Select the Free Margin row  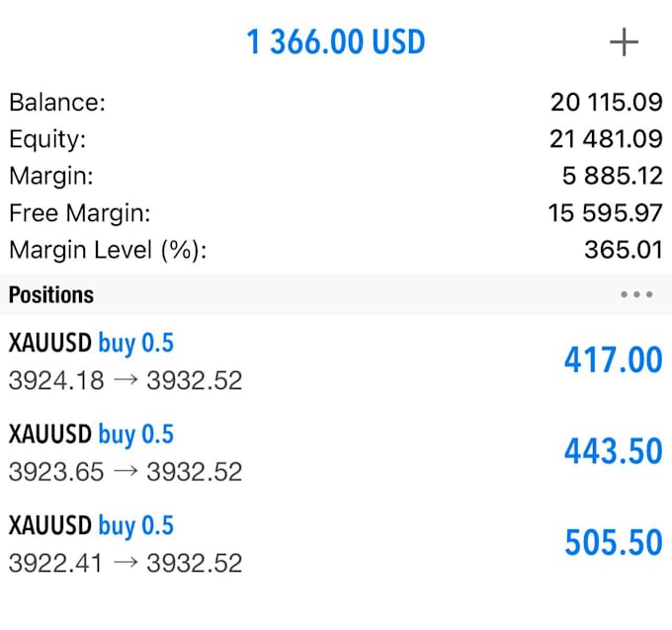[x=336, y=213]
